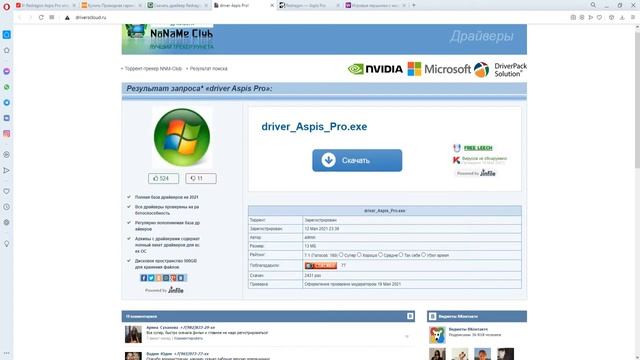Dislike the driver with thumbs-down 11
This screenshot has height=360, width=640.
201,178
